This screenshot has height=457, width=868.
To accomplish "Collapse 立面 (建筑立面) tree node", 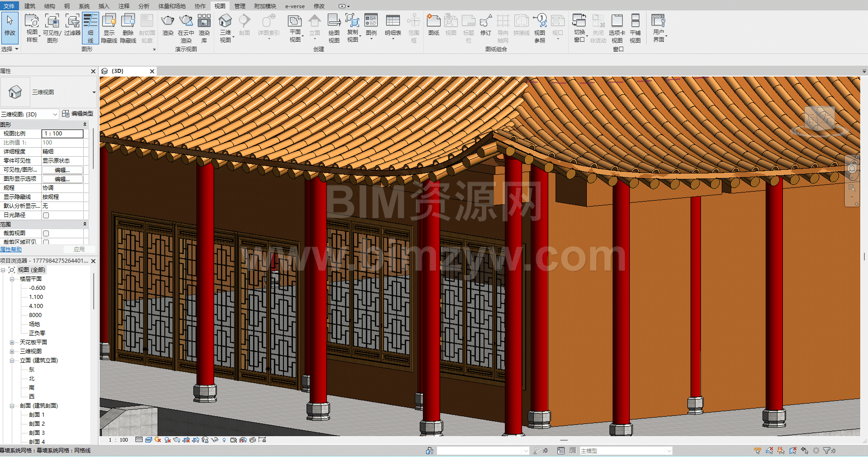I will click(12, 361).
